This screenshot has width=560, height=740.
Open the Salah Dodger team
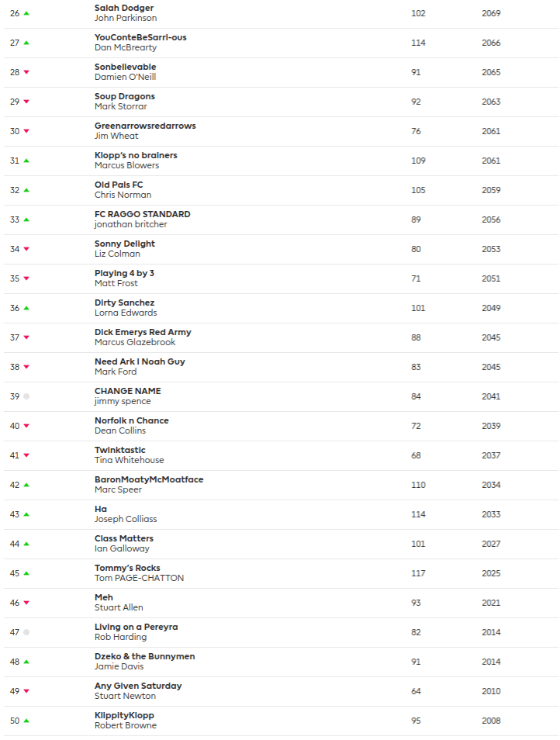pyautogui.click(x=124, y=8)
